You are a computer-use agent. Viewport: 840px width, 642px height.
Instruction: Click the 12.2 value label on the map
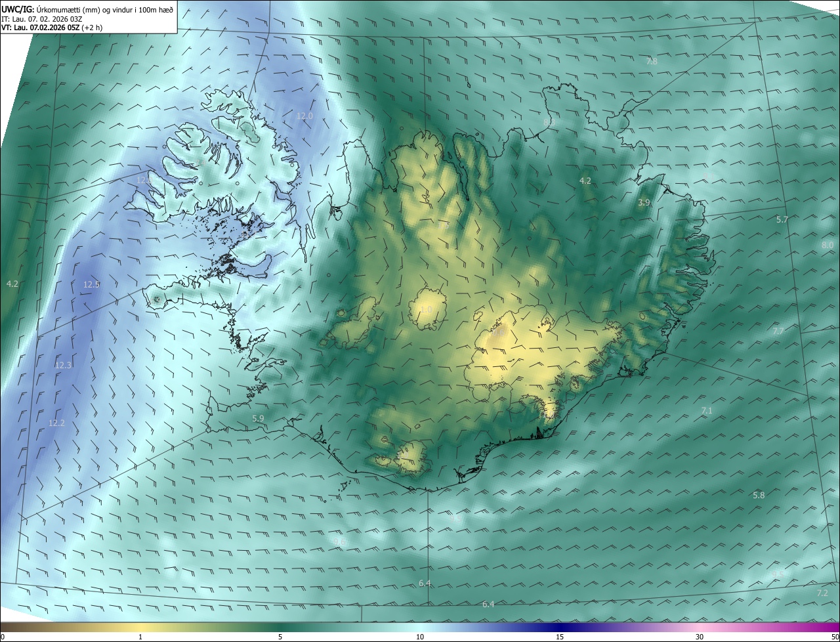click(57, 423)
